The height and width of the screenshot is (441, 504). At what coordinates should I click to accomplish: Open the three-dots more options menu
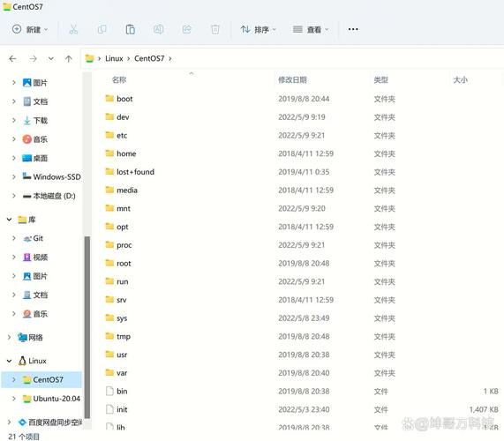(353, 29)
